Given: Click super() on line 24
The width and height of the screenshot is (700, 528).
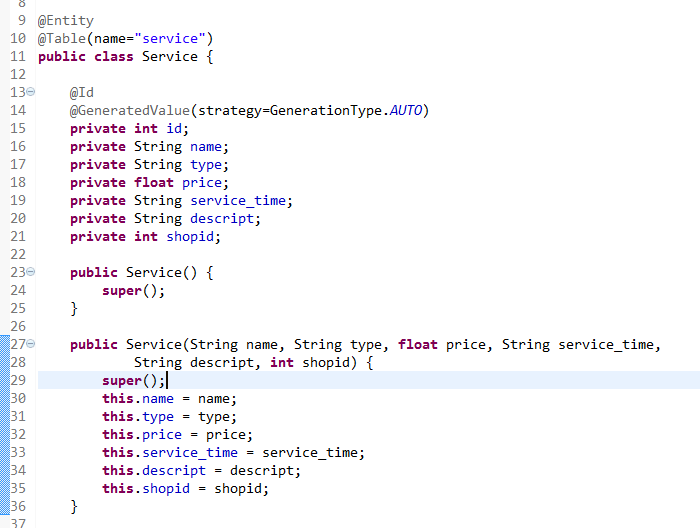Looking at the screenshot, I should tap(133, 291).
